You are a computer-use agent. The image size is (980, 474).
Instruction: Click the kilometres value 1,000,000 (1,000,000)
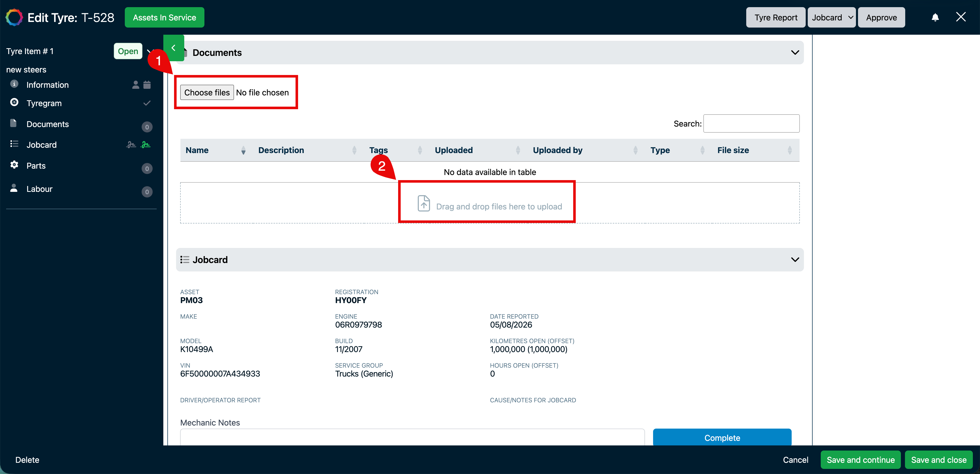pos(529,349)
